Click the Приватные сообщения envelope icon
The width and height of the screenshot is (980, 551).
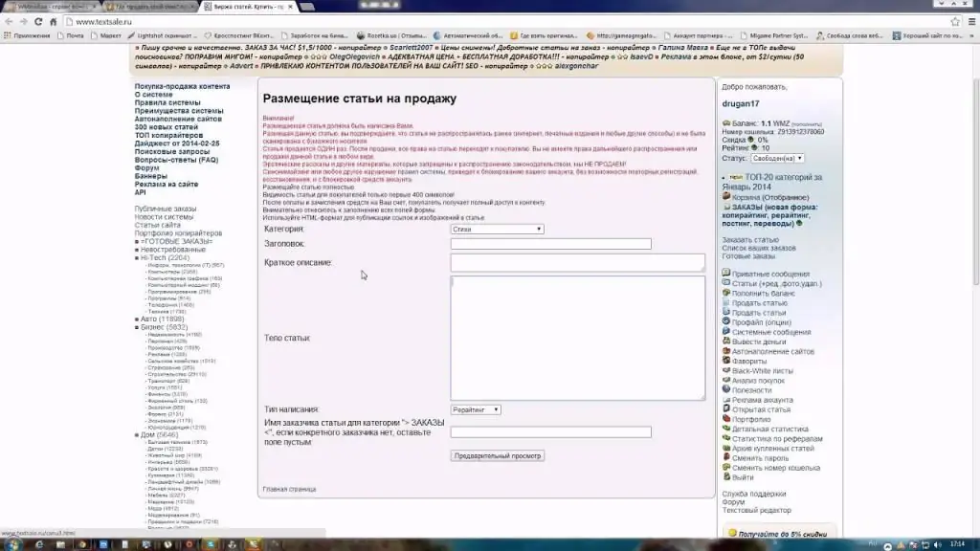(726, 273)
